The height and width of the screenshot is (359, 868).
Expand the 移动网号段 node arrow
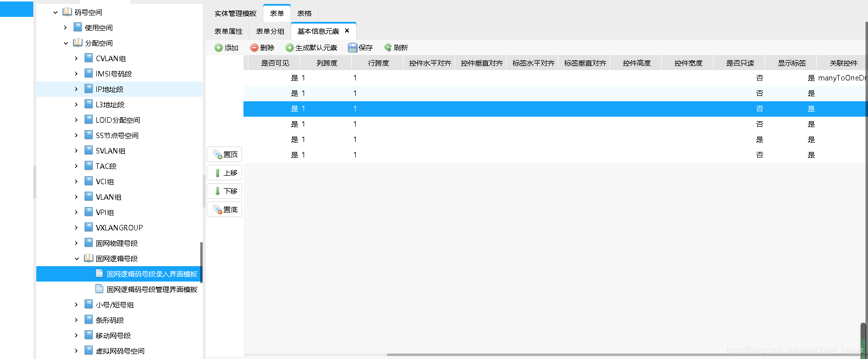click(x=77, y=336)
